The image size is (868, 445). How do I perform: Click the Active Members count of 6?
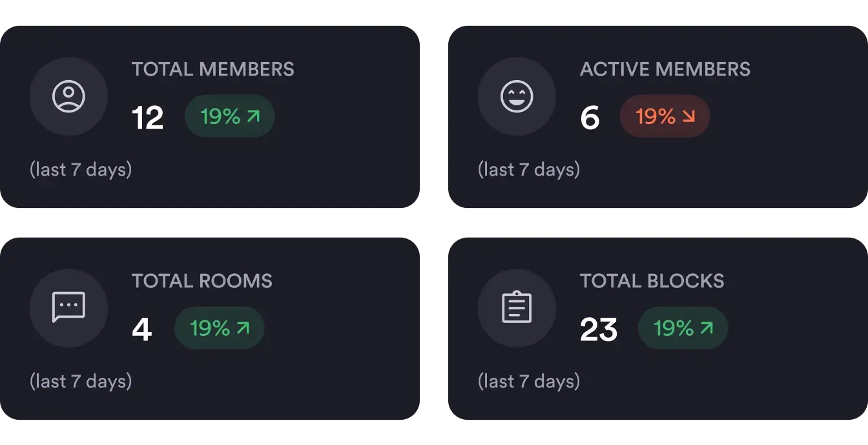[590, 118]
